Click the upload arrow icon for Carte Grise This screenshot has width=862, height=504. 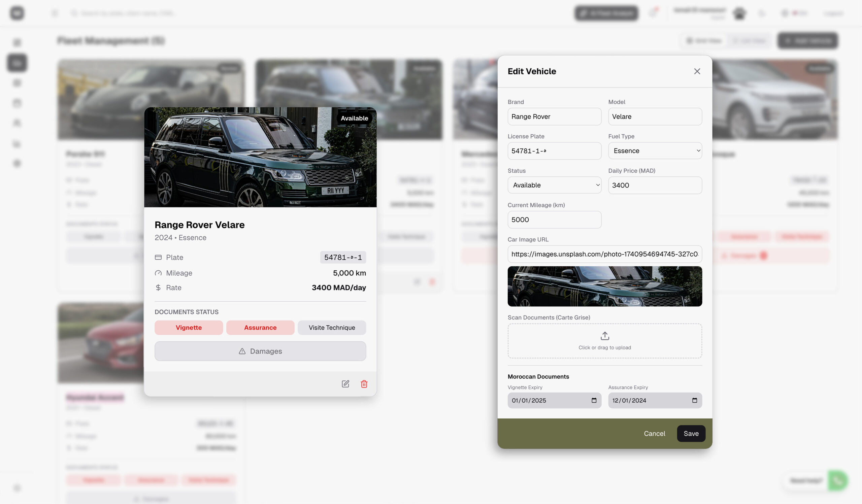(x=604, y=336)
